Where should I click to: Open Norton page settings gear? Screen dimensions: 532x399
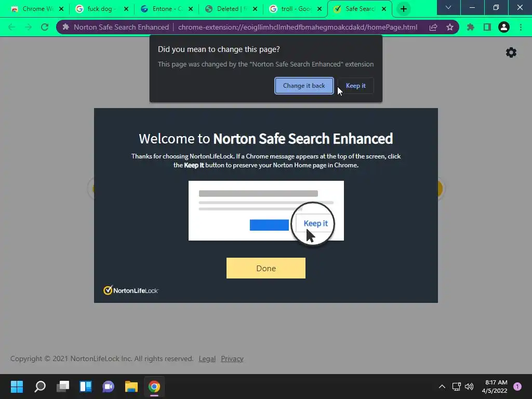click(511, 52)
